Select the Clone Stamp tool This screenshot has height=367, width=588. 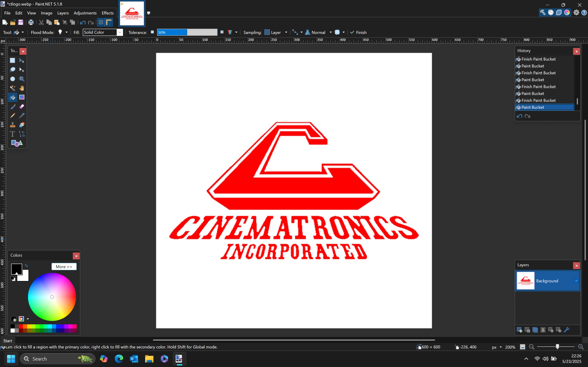point(12,125)
